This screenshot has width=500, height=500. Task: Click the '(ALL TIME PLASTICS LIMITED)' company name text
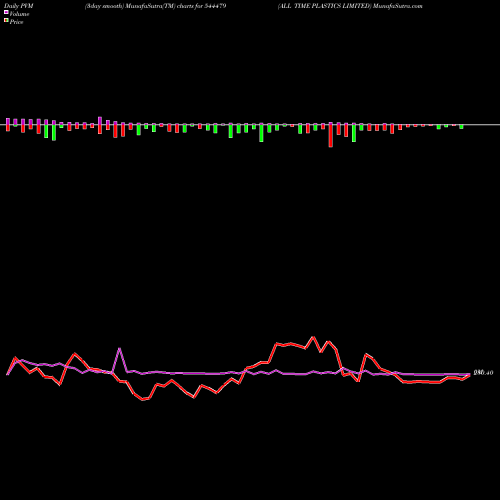pyautogui.click(x=324, y=6)
